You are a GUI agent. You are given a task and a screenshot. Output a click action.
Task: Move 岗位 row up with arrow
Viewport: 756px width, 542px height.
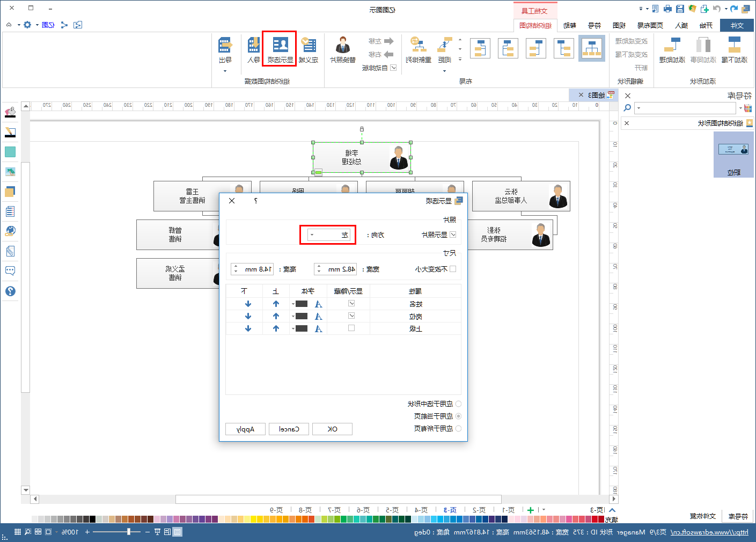[x=276, y=316]
